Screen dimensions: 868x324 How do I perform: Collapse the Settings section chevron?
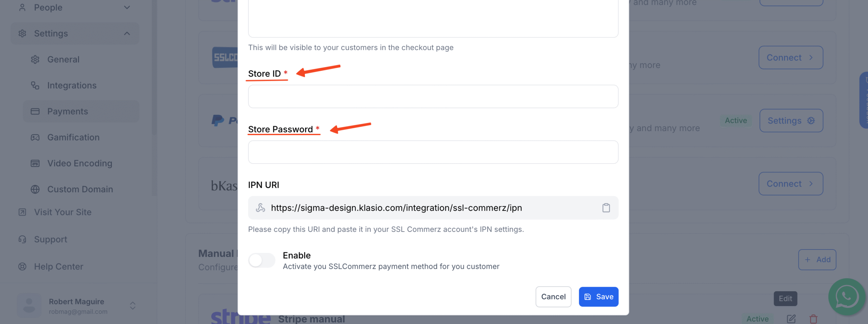(127, 33)
